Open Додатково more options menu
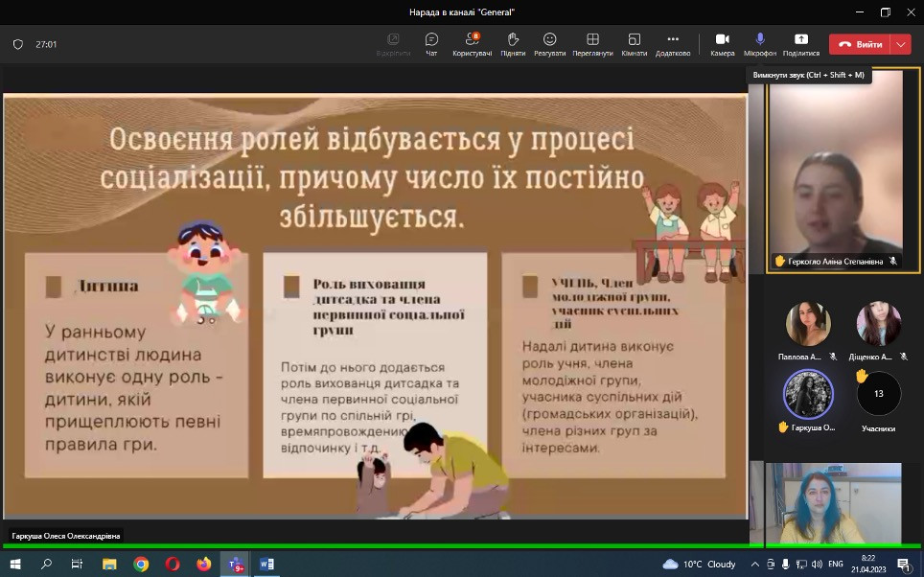This screenshot has width=924, height=577. (x=673, y=44)
